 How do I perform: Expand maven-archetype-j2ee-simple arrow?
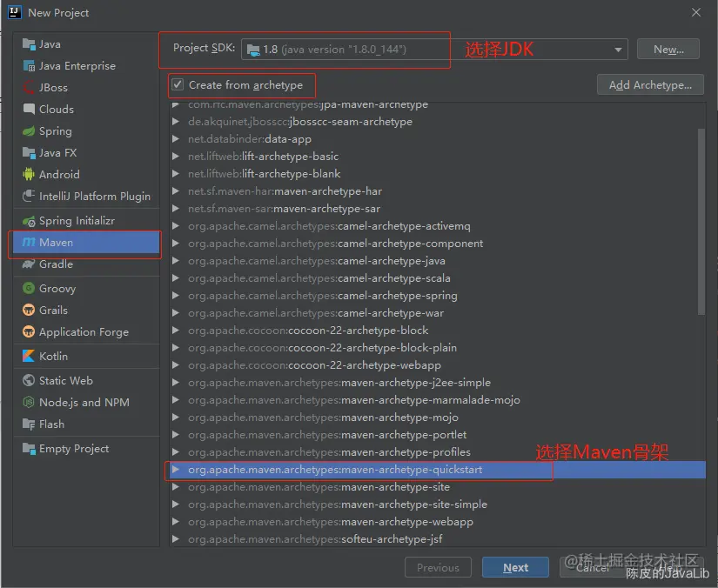(176, 383)
